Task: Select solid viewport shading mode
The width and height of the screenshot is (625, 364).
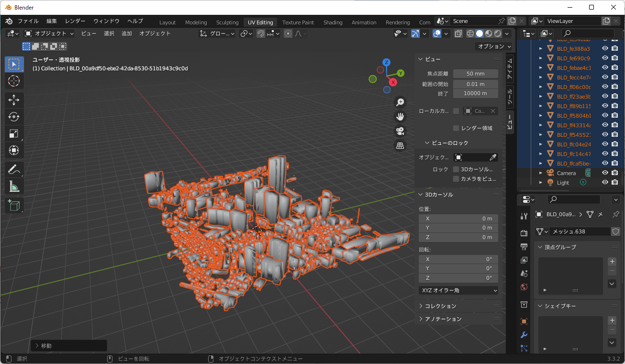Action: pyautogui.click(x=480, y=33)
